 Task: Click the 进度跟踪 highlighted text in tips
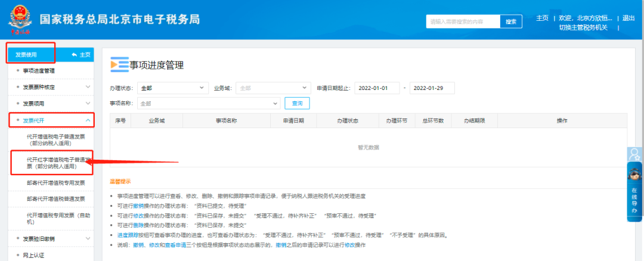click(128, 235)
